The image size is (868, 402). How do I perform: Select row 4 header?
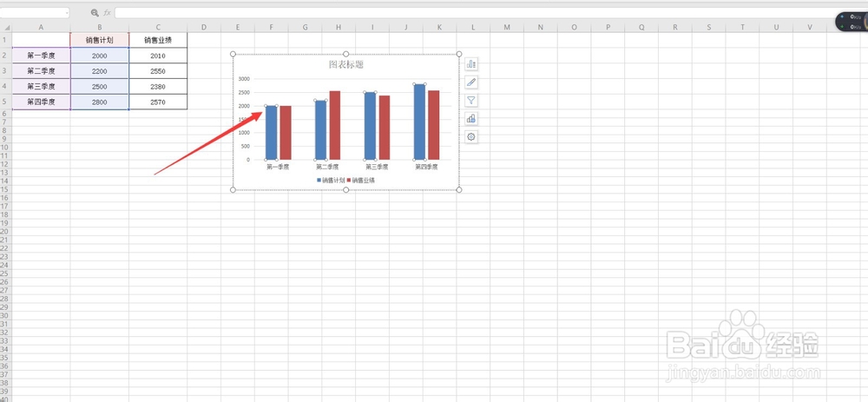5,86
